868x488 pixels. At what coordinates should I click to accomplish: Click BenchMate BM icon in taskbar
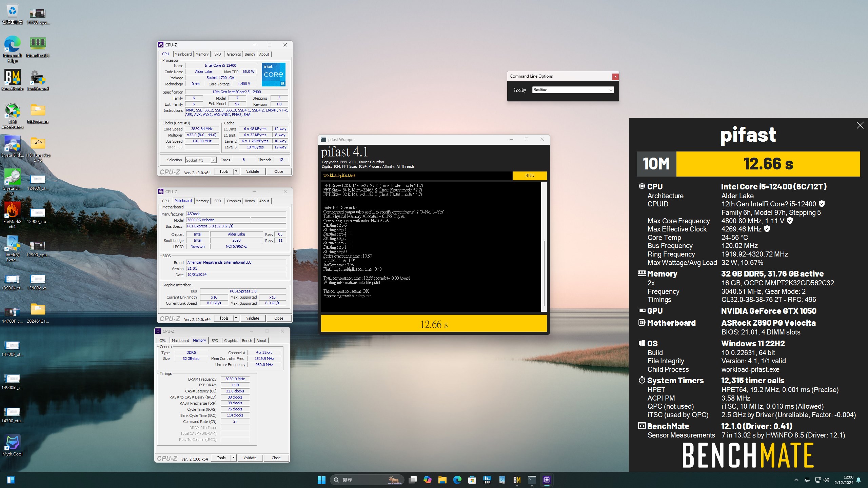(x=517, y=480)
